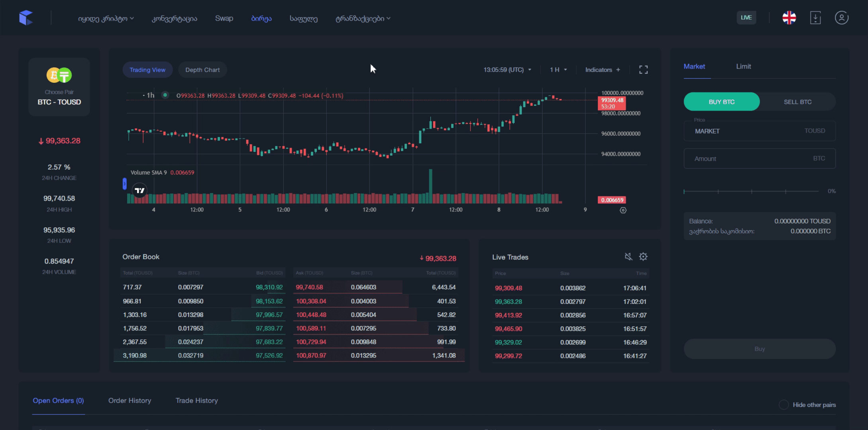Image resolution: width=868 pixels, height=430 pixels.
Task: Open the UK flag language selector
Action: (789, 18)
